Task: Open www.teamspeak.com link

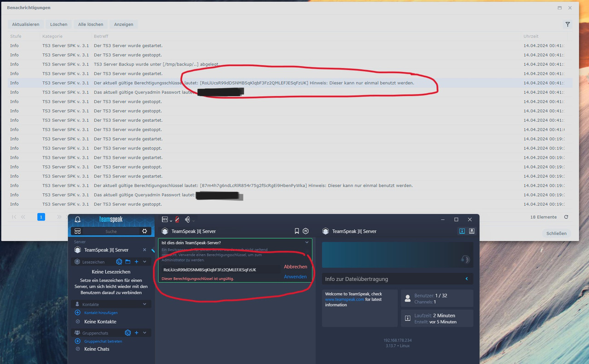Action: coord(345,299)
